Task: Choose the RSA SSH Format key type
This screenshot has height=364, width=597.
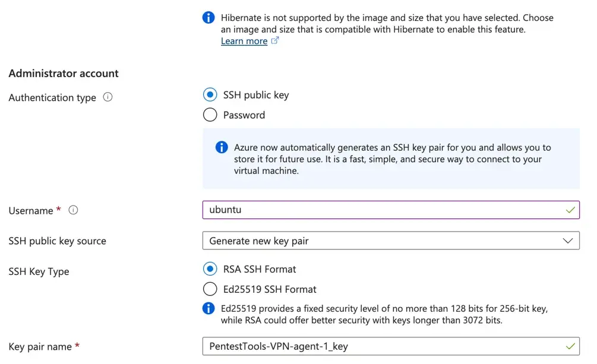Action: (210, 269)
